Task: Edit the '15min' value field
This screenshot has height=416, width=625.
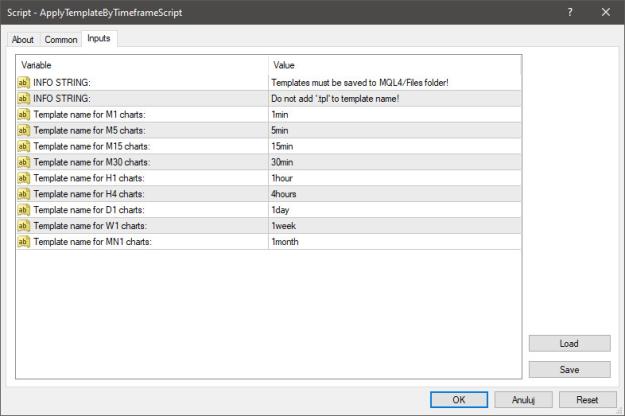Action: (395, 146)
